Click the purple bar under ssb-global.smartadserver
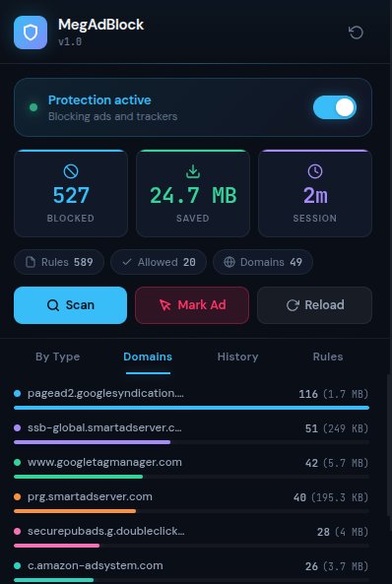This screenshot has width=392, height=584. (x=92, y=442)
